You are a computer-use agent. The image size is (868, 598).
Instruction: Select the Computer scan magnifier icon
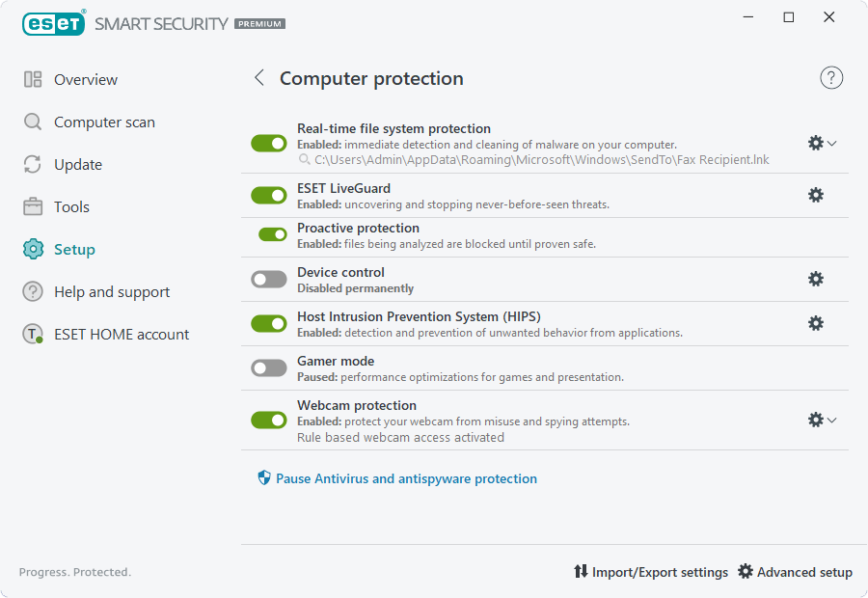point(31,122)
